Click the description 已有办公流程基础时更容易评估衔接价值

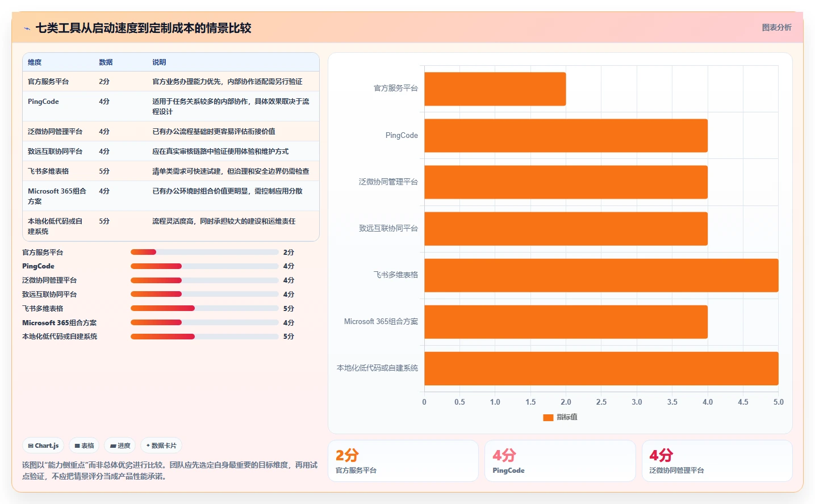click(x=214, y=132)
